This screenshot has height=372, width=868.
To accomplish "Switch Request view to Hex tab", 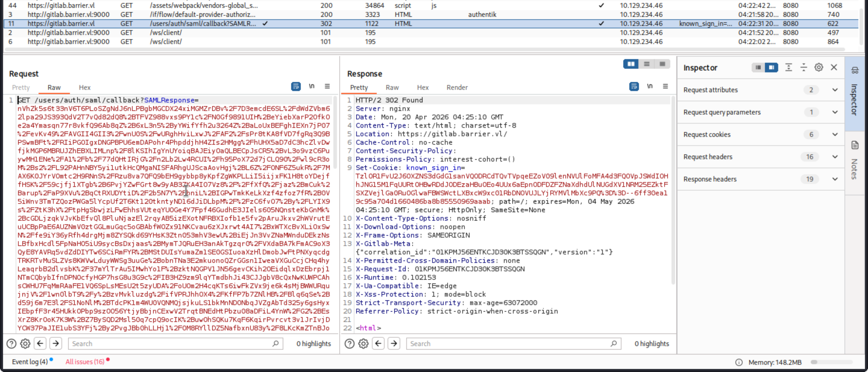I will [85, 88].
